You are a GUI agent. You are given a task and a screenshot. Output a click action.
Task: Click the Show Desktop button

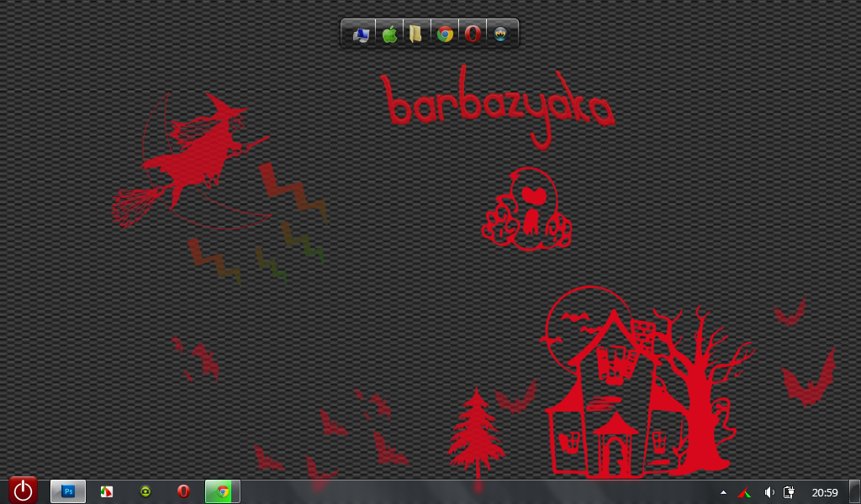point(854,492)
